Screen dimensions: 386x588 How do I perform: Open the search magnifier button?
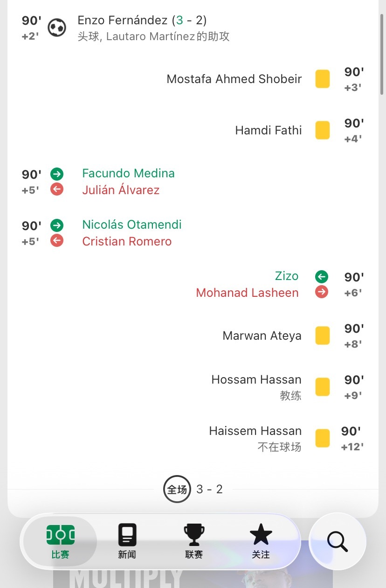click(x=338, y=541)
